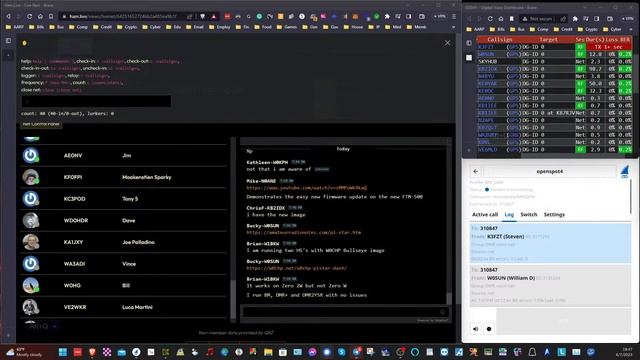Switch to the Switch tab
Image resolution: width=640 pixels, height=360 pixels.
(529, 215)
